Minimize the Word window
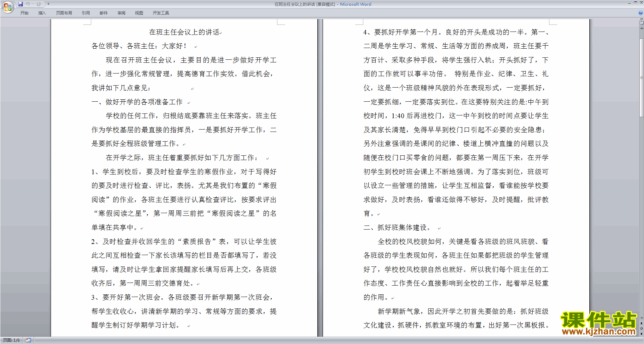This screenshot has width=644, height=344. [x=629, y=3]
